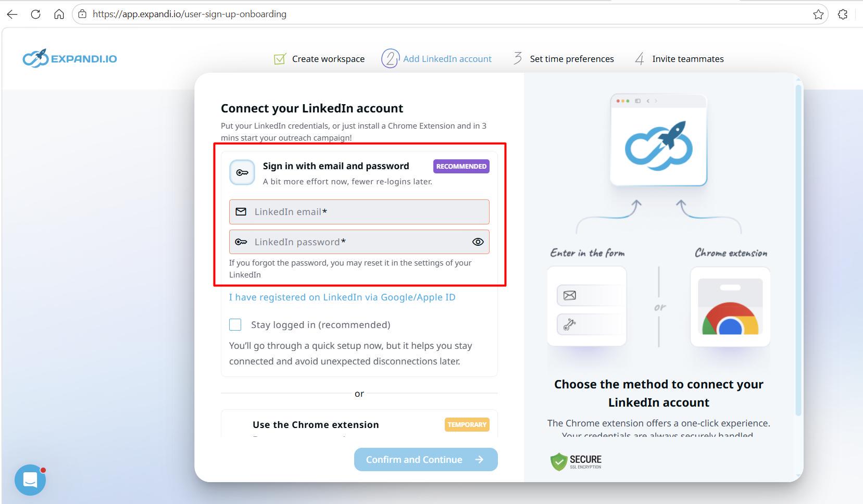The width and height of the screenshot is (863, 504).
Task: Enable the Stay logged in checkbox
Action: pyautogui.click(x=235, y=324)
